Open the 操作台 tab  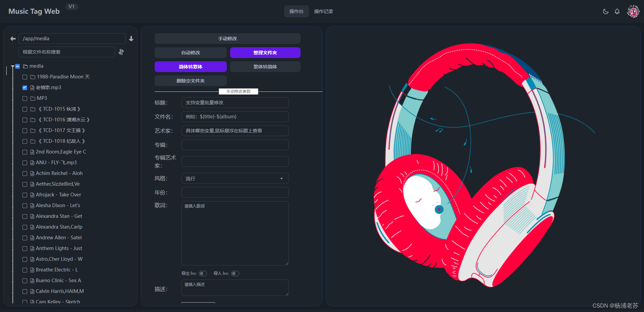coord(297,11)
